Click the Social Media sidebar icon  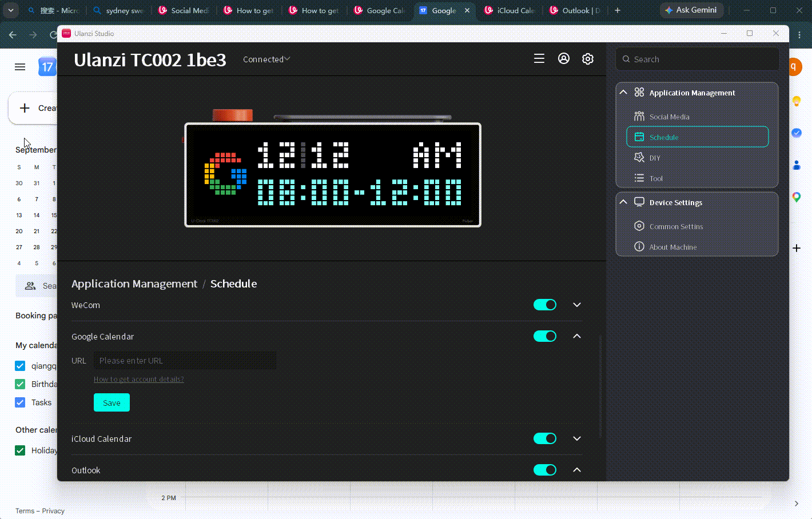click(639, 117)
